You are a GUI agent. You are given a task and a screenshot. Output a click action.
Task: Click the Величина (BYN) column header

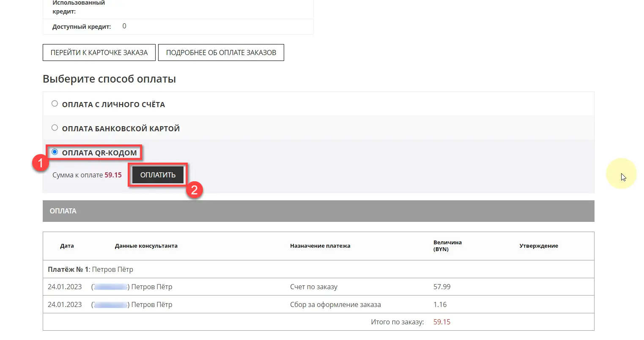click(x=447, y=246)
